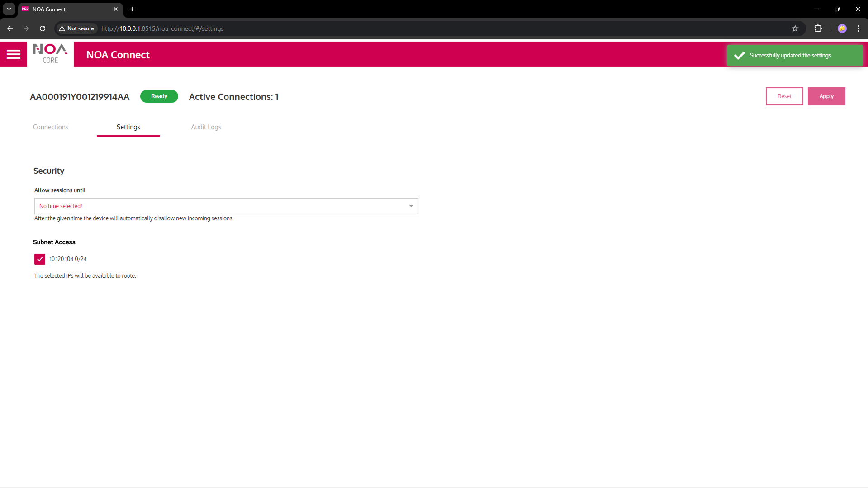Screen dimensions: 868x488
Task: Uncheck the 10.120.104.0/24 subnet checkbox
Action: point(40,259)
